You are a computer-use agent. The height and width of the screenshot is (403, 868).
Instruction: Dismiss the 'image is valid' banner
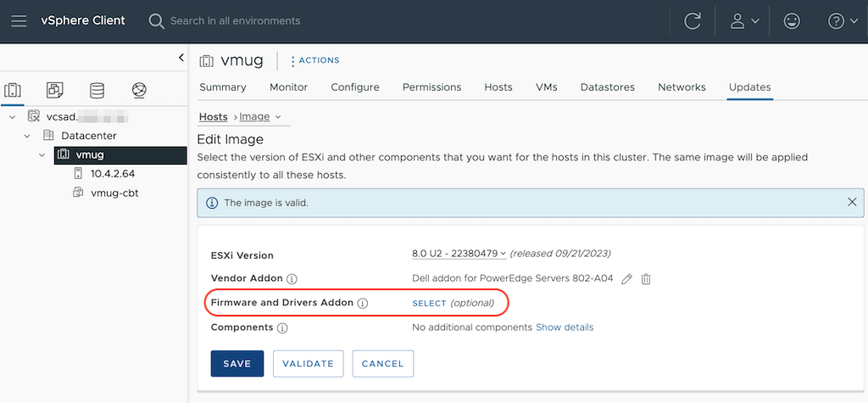(x=852, y=203)
